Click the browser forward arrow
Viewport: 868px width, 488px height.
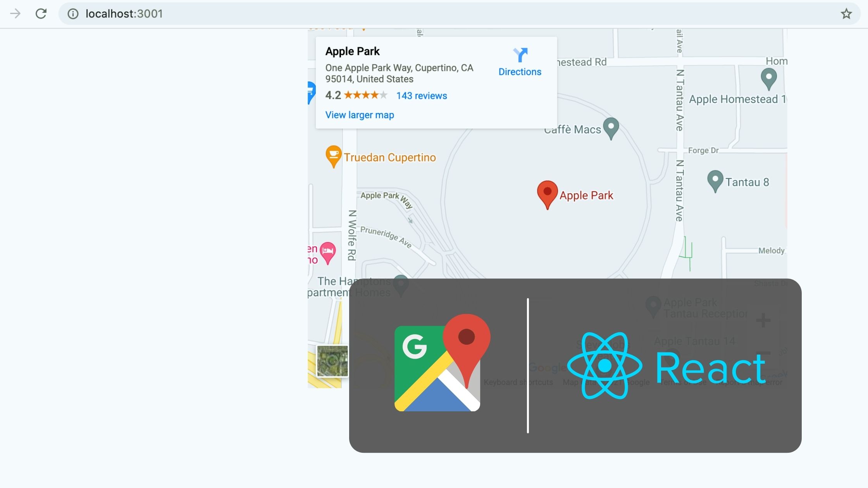click(x=15, y=14)
